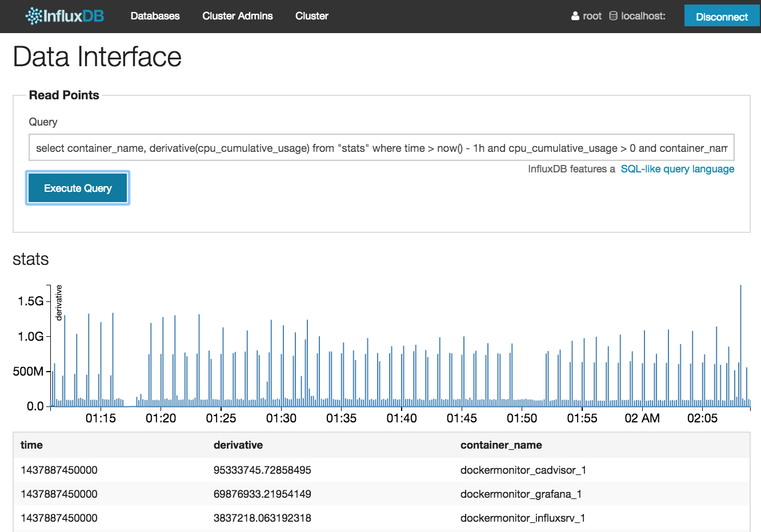Click the derivative column header
761x532 pixels.
tap(238, 445)
